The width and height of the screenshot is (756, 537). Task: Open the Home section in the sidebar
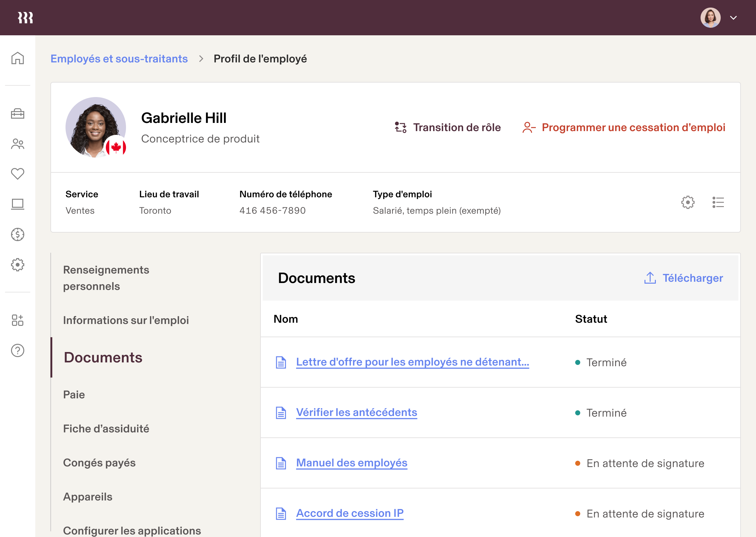tap(17, 58)
